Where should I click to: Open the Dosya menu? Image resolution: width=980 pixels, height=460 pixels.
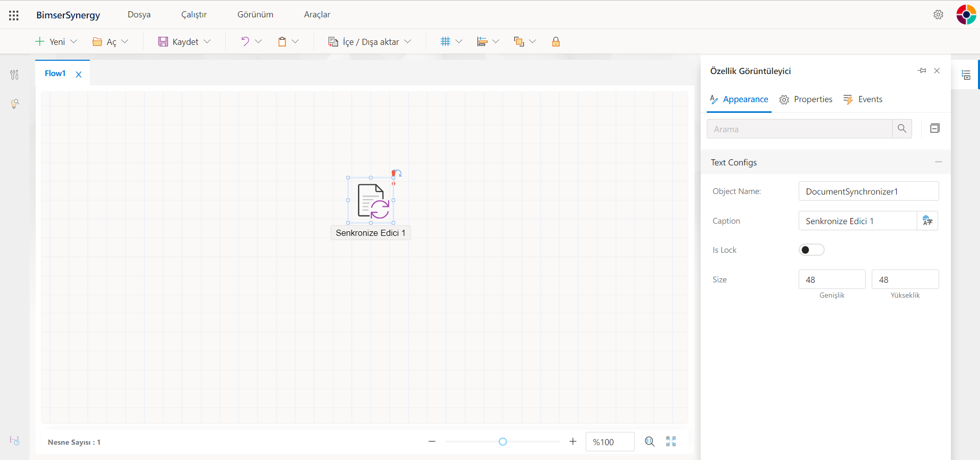click(139, 15)
